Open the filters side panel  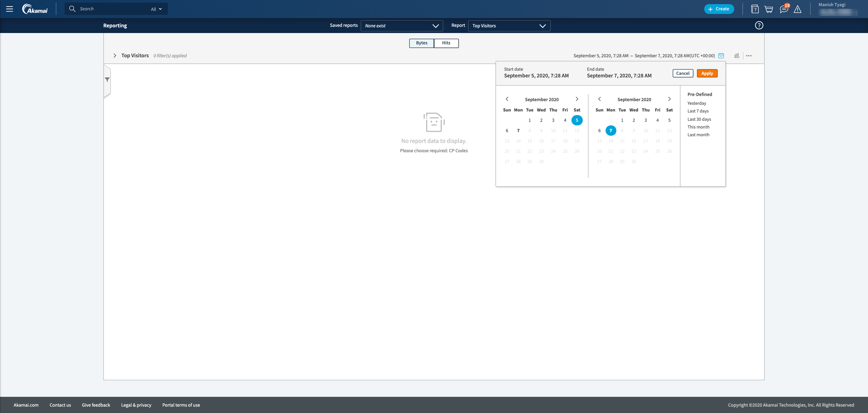tap(107, 79)
